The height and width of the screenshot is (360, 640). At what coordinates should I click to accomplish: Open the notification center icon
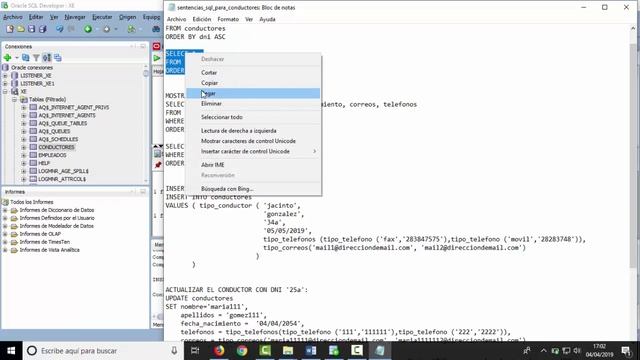[626, 351]
